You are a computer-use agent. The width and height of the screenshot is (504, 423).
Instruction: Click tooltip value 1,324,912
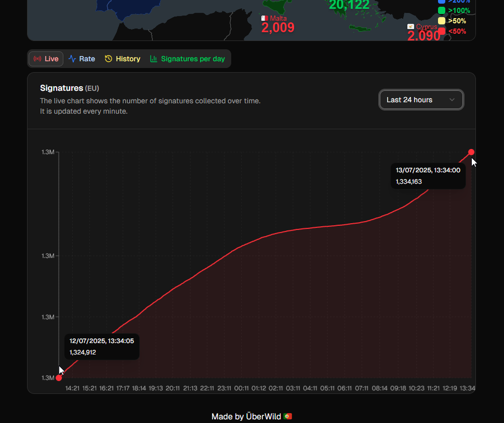(83, 352)
